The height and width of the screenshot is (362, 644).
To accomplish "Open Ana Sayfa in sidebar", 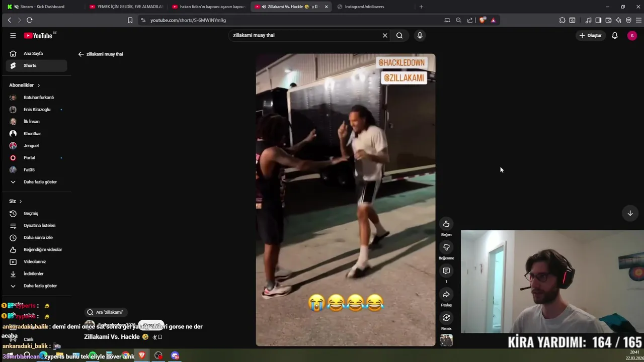I will [x=36, y=53].
